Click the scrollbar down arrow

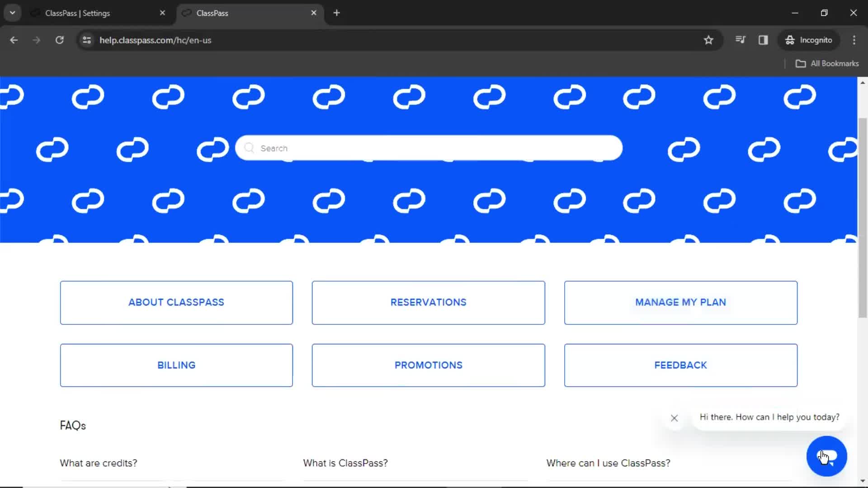point(863,481)
